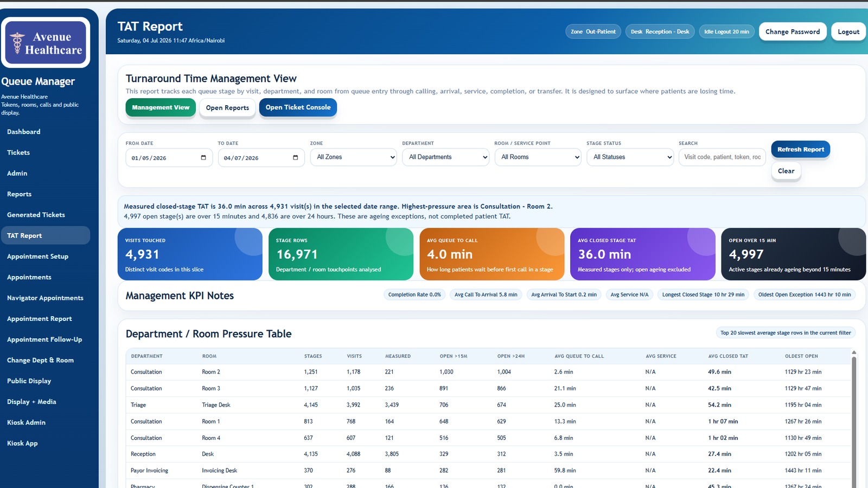Click the AVG CLOSED TAT column header

pos(728,356)
